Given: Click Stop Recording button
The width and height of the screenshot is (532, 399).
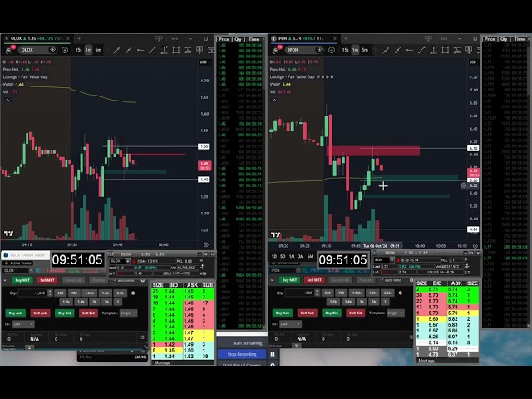Looking at the screenshot, I should click(242, 354).
